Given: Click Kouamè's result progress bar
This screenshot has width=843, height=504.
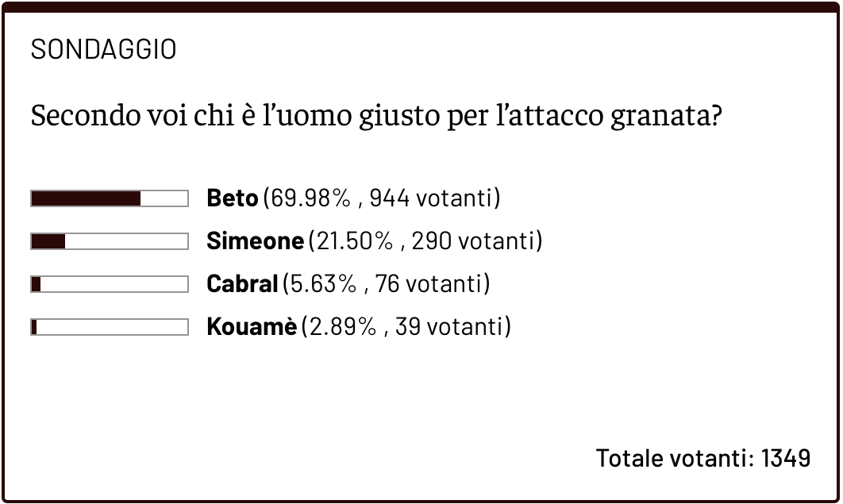Looking at the screenshot, I should tap(110, 327).
